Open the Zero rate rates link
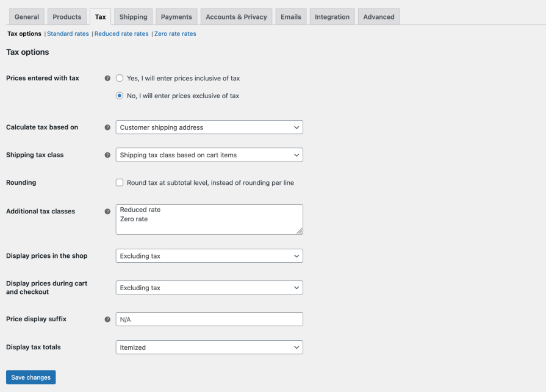 click(175, 34)
